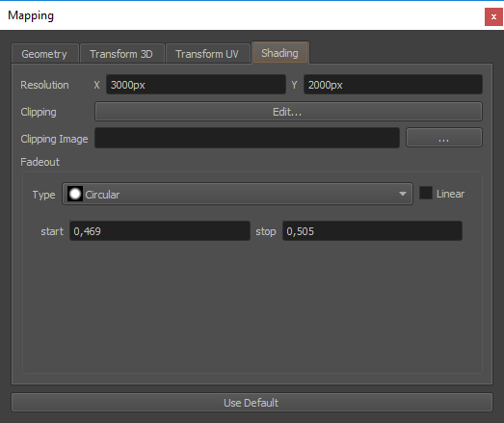The width and height of the screenshot is (504, 423).
Task: Select the Circular type combo box
Action: pos(237,194)
